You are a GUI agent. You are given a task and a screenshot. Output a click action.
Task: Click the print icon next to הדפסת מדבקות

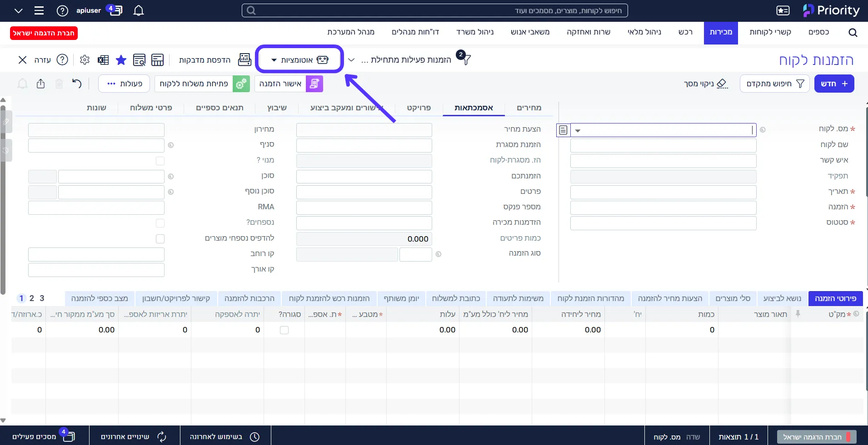[244, 59]
